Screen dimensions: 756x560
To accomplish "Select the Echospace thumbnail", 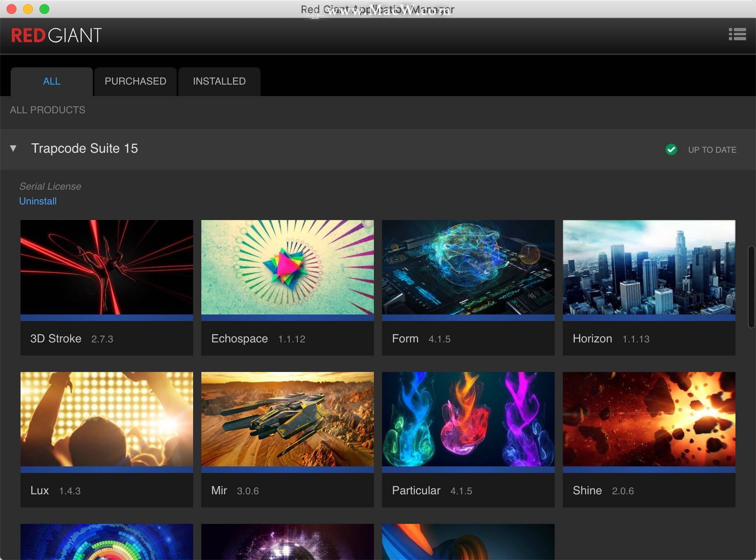I will coord(288,267).
